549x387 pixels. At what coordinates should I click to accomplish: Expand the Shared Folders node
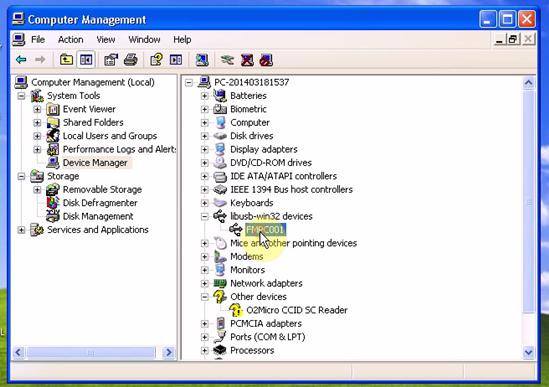(37, 123)
